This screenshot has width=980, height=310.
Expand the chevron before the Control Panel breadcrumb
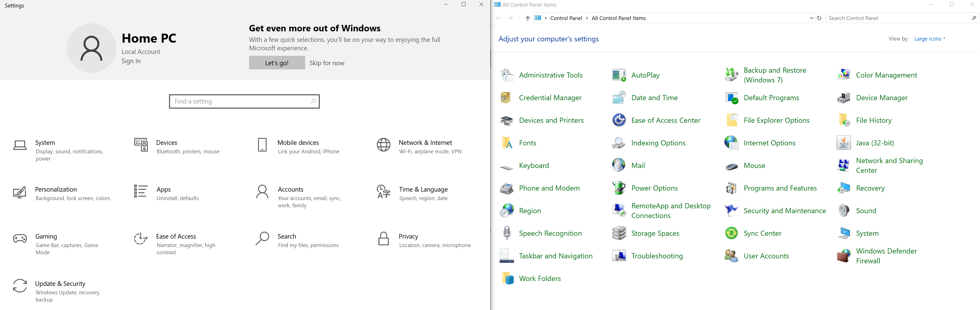click(546, 18)
